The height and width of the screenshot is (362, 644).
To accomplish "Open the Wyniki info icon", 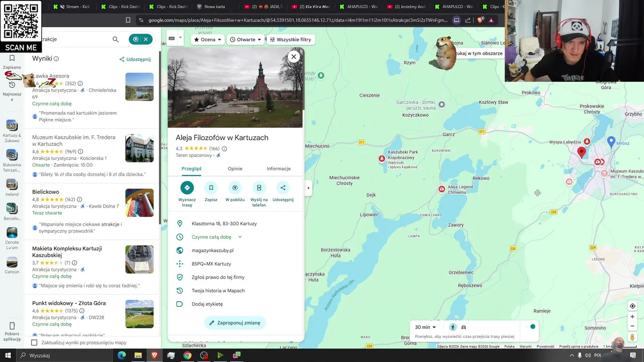I will tap(56, 59).
